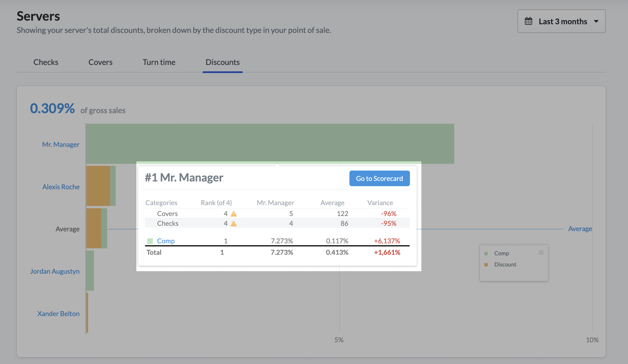The height and width of the screenshot is (364, 628).
Task: Click the Average row's orange Discount bar
Action: (94, 228)
